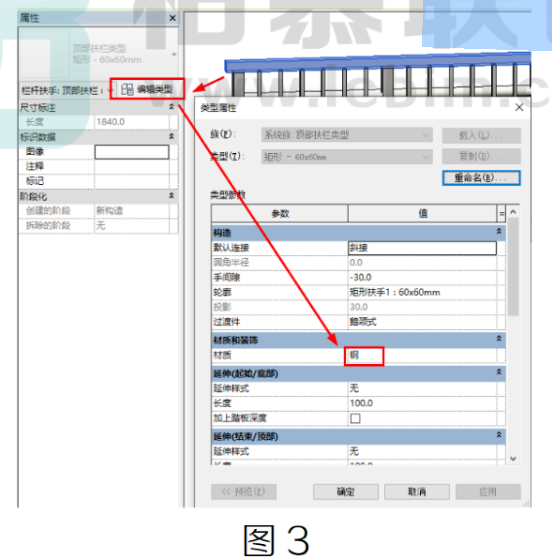Click the 材质 value 钢

(422, 355)
